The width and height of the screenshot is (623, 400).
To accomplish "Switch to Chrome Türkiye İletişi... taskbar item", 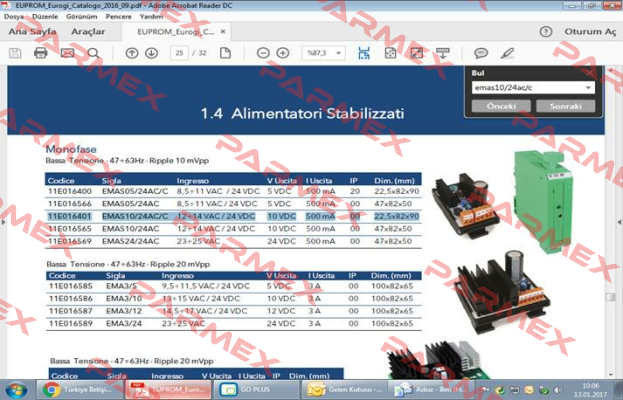I will coord(79,390).
